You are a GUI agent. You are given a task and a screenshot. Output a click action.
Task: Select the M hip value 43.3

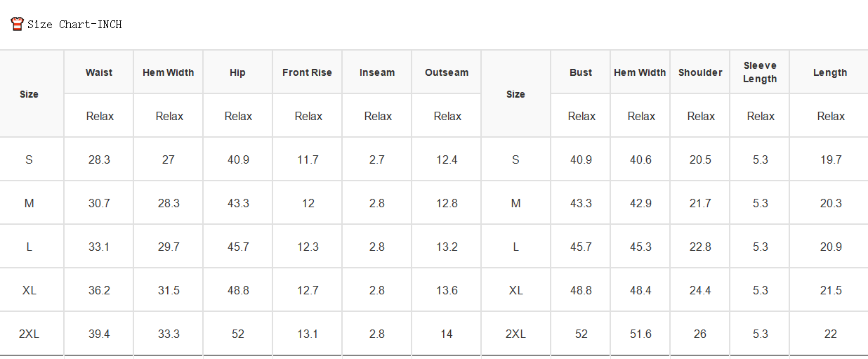point(238,203)
